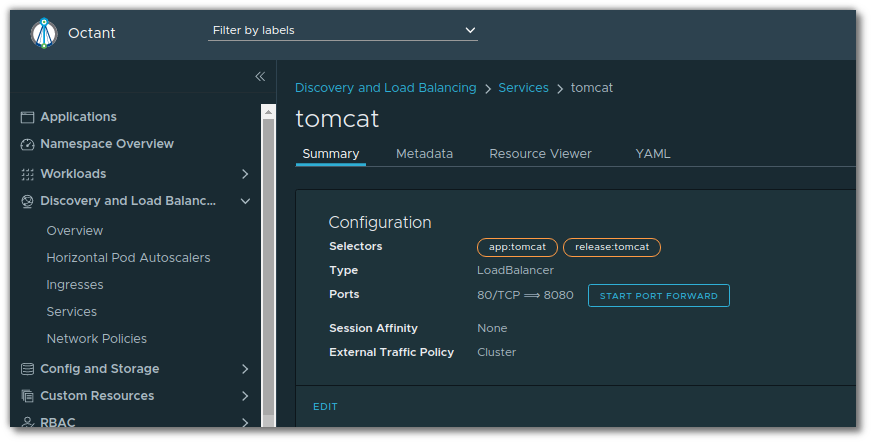Follow the Services breadcrumb link
This screenshot has height=443, width=872.
[523, 88]
